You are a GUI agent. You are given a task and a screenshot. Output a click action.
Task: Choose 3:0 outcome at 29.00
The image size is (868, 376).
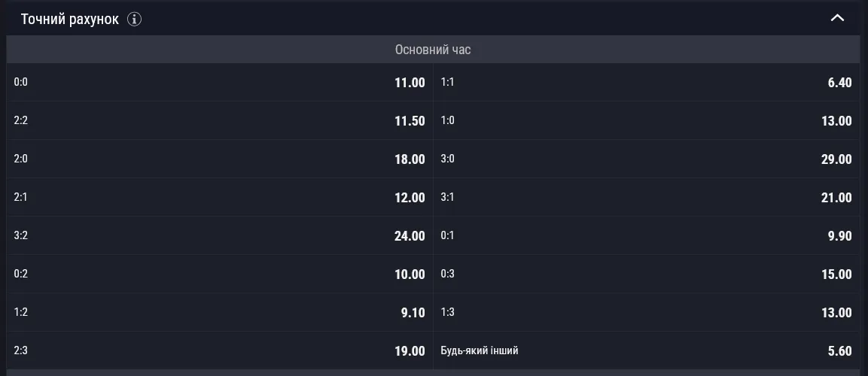pos(646,159)
